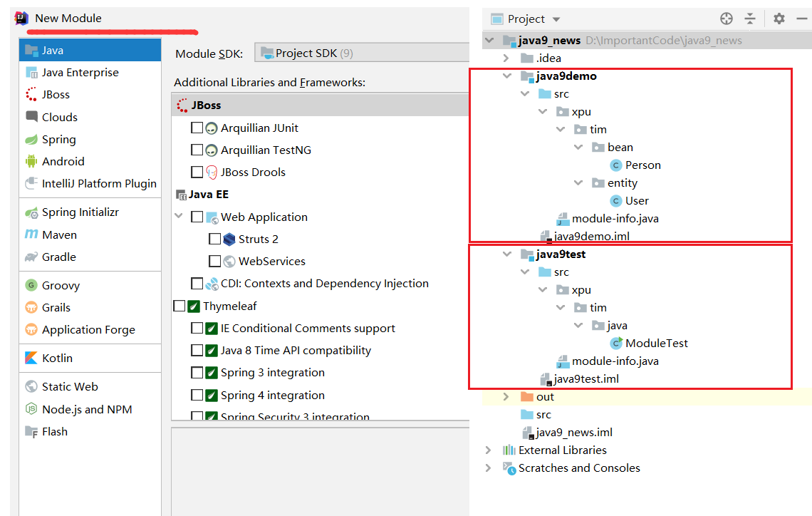Select the Person class icon
The height and width of the screenshot is (516, 812).
tap(616, 165)
